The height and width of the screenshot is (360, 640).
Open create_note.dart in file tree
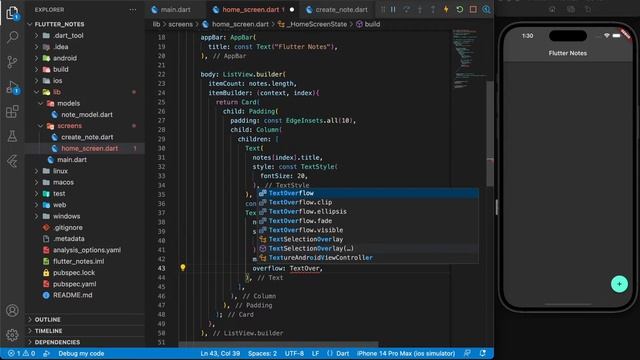pyautogui.click(x=87, y=138)
